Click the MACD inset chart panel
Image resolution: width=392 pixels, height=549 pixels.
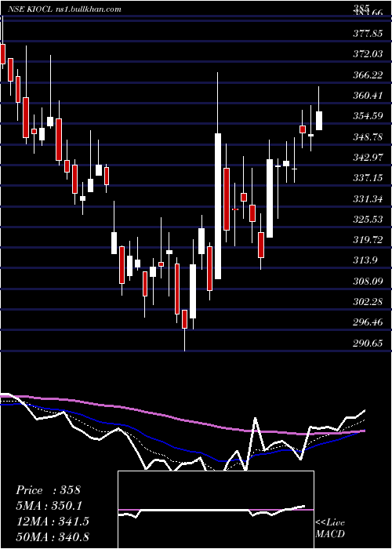coord(216,510)
